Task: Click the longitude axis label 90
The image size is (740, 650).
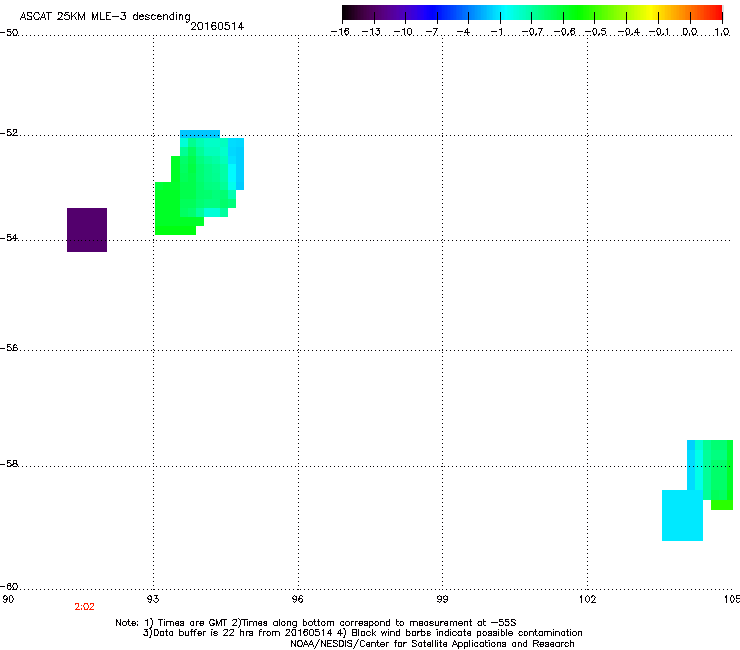Action: click(8, 599)
